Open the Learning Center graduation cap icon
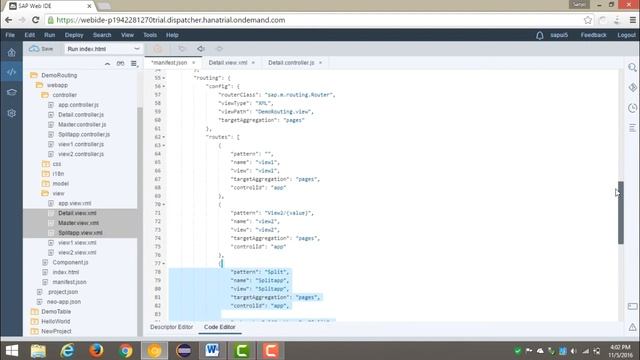This screenshot has height=360, width=640. pyautogui.click(x=11, y=92)
